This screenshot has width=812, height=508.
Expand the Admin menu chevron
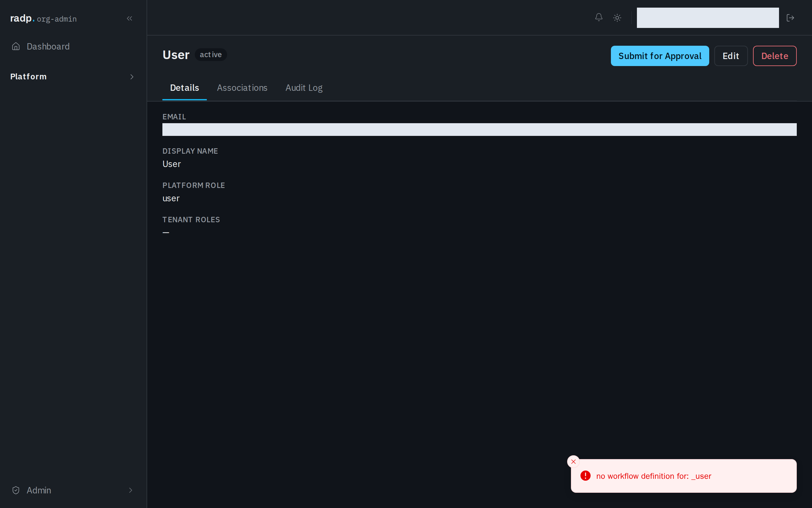pos(131,490)
